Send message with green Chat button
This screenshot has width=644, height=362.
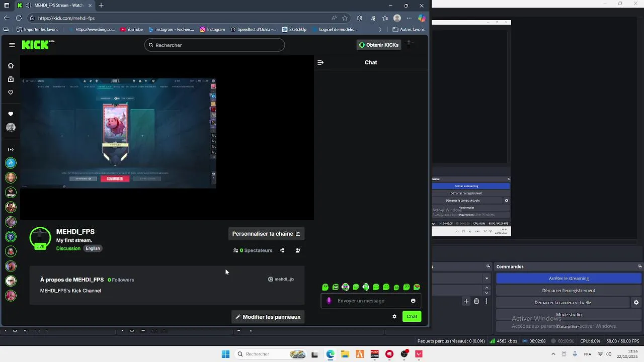point(412,316)
